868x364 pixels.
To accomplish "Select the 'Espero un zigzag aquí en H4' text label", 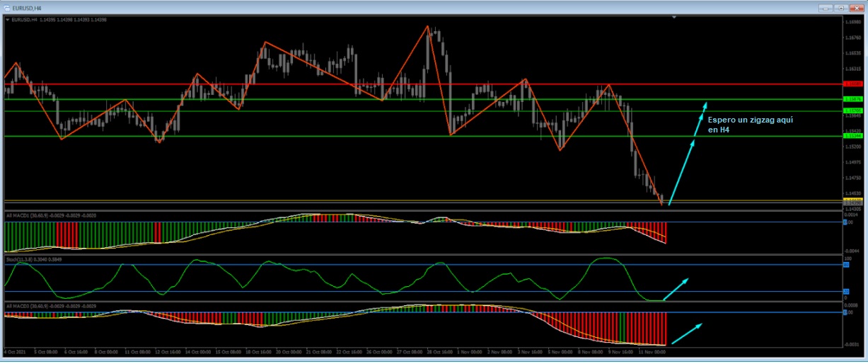I will (750, 125).
